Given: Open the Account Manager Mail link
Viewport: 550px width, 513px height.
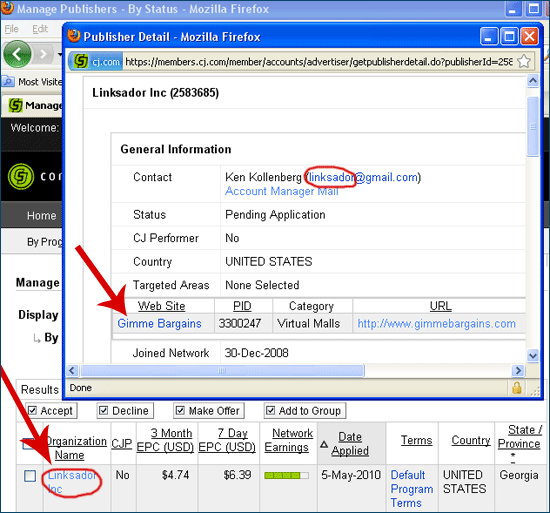Looking at the screenshot, I should coord(282,191).
